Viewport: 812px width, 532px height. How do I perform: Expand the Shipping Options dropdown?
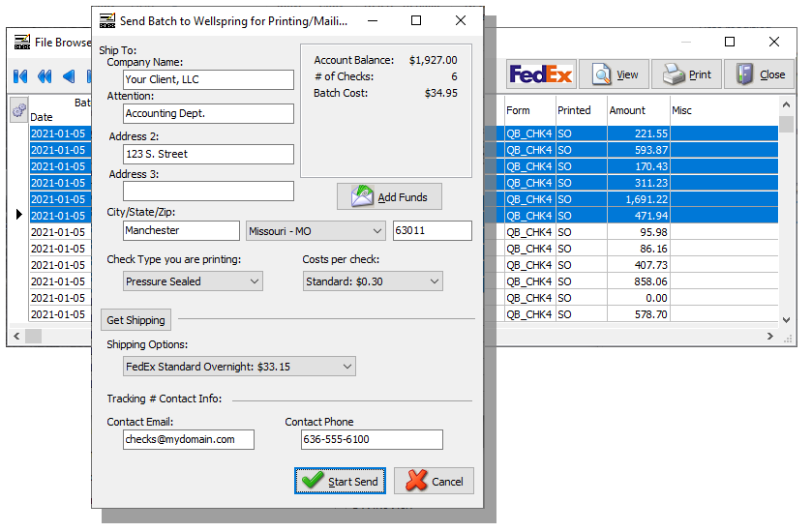point(239,367)
